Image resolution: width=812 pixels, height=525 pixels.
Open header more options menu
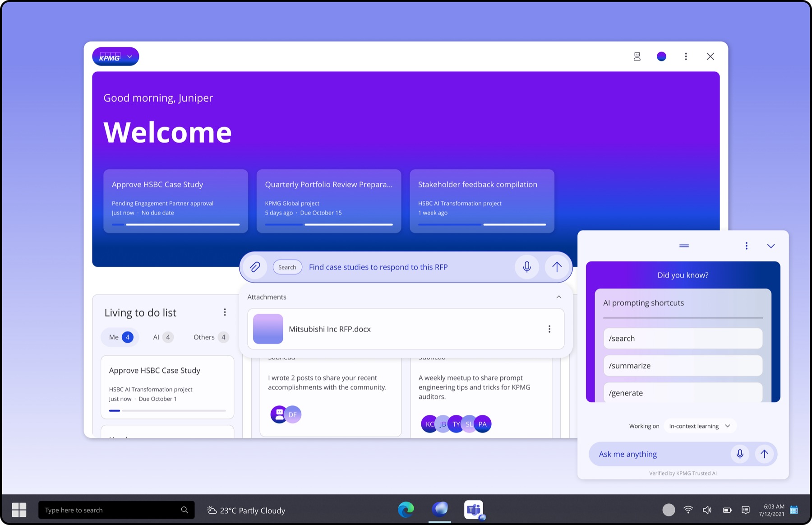click(686, 56)
